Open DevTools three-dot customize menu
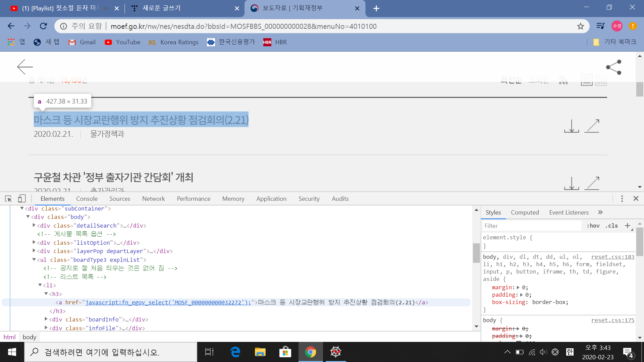The height and width of the screenshot is (362, 644). [622, 199]
